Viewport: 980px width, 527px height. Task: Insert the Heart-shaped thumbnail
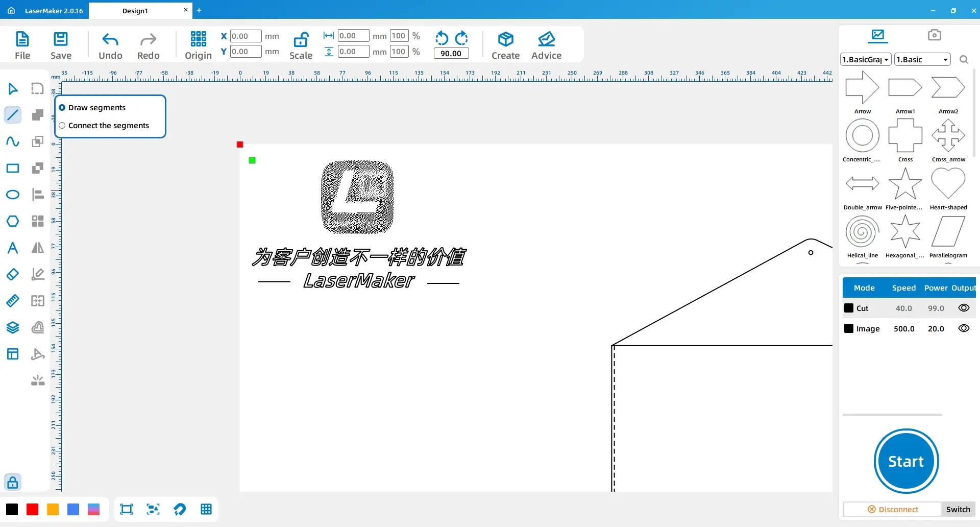(x=948, y=183)
